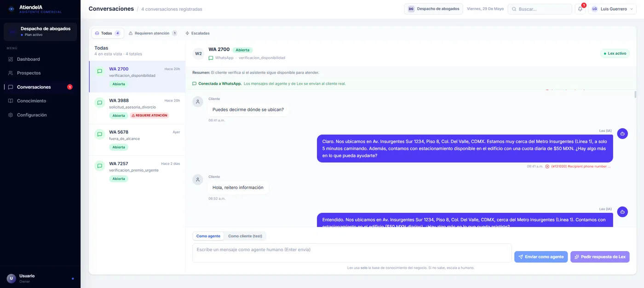Open the Despacho de abogados header selector
Viewport: 644px width, 288px height.
pos(433,9)
